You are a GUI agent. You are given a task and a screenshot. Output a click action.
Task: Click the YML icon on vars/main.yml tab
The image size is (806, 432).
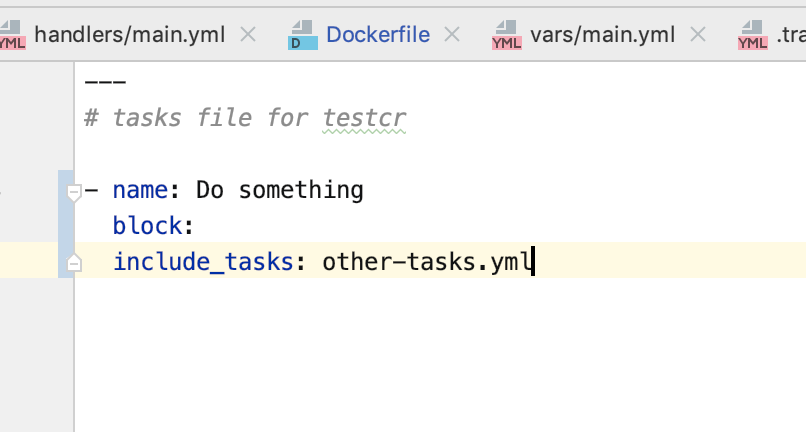coord(506,35)
